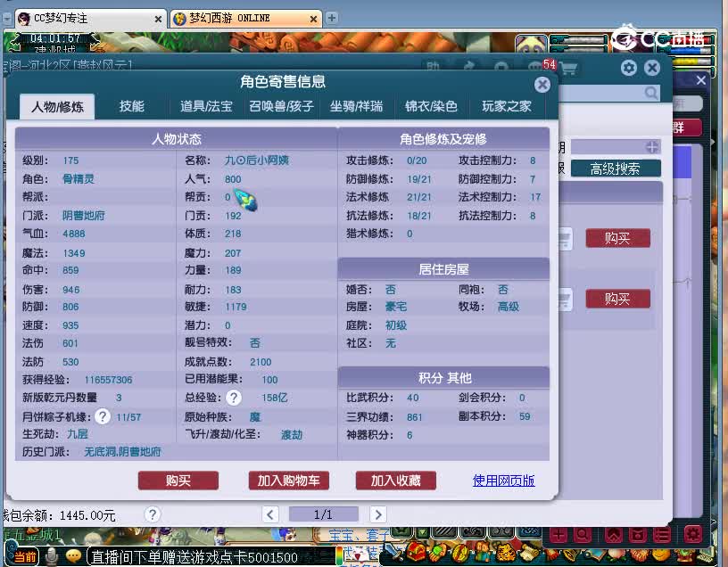This screenshot has width=728, height=567.
Task: Click the 渡劫 status value
Action: (292, 434)
